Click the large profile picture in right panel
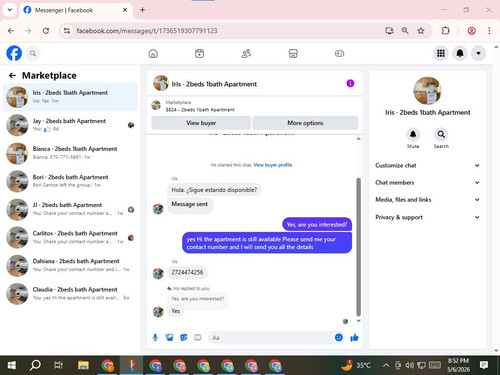Viewport: 500px width, 375px height. tap(427, 91)
